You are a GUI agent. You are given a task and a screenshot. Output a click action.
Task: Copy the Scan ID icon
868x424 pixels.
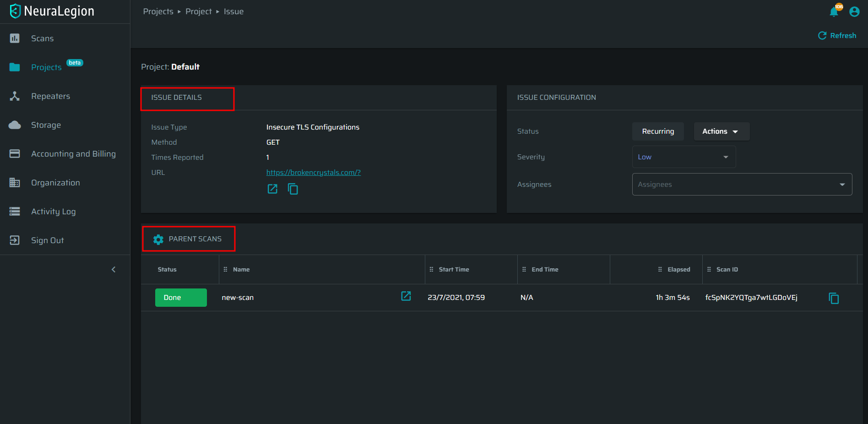[x=834, y=298]
